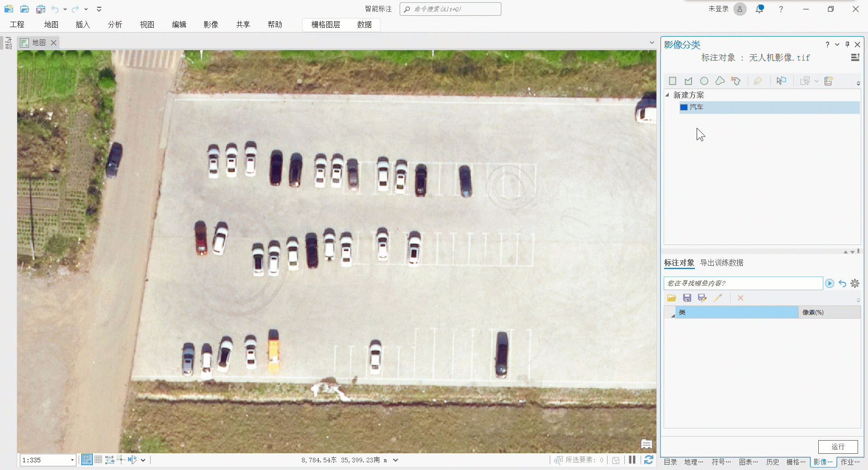Switch to the 标注对象 tab
868x470 pixels.
679,263
